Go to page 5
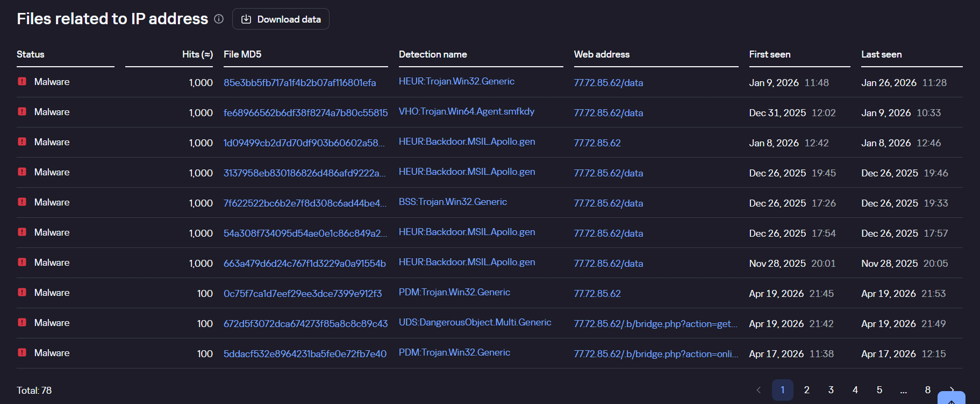Screen dimensions: 980x404 (x=879, y=390)
